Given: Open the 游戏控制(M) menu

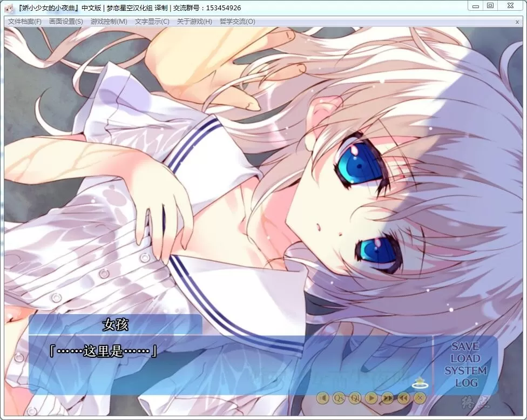Looking at the screenshot, I should (109, 22).
